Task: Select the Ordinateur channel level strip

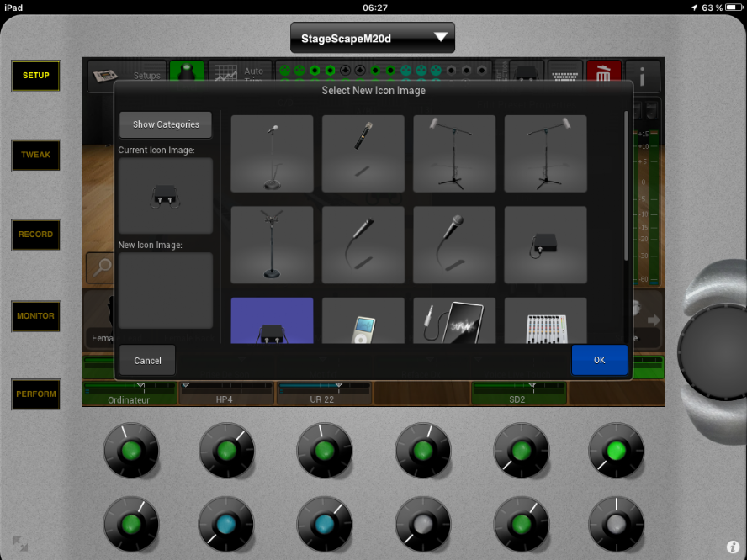Action: pos(129,394)
